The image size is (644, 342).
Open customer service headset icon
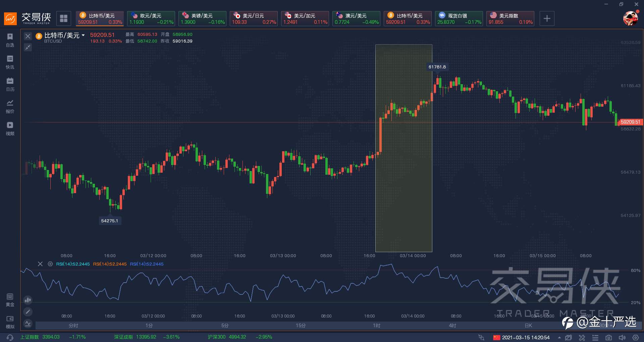(10, 337)
